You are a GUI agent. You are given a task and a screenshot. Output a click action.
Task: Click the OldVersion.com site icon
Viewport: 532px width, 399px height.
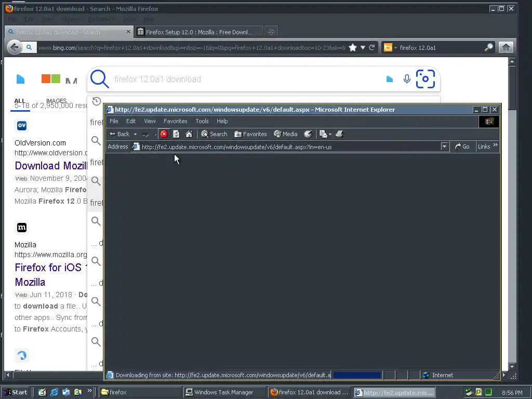pos(22,126)
